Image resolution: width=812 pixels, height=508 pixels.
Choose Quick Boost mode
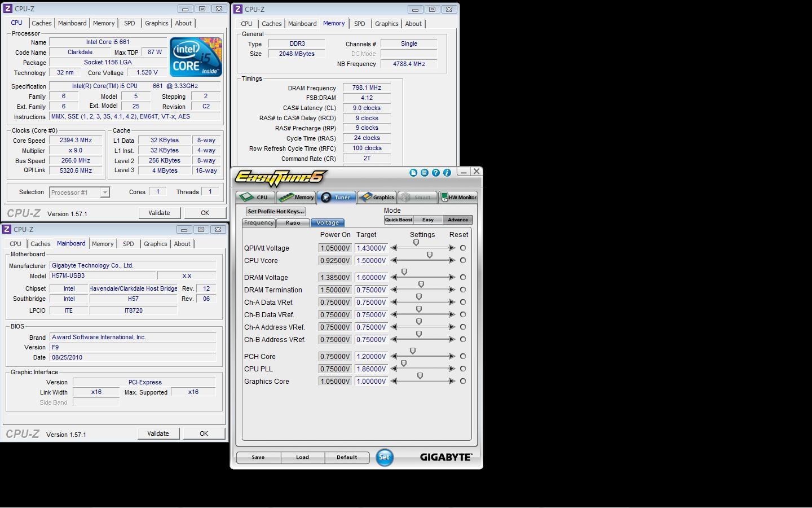coord(399,220)
